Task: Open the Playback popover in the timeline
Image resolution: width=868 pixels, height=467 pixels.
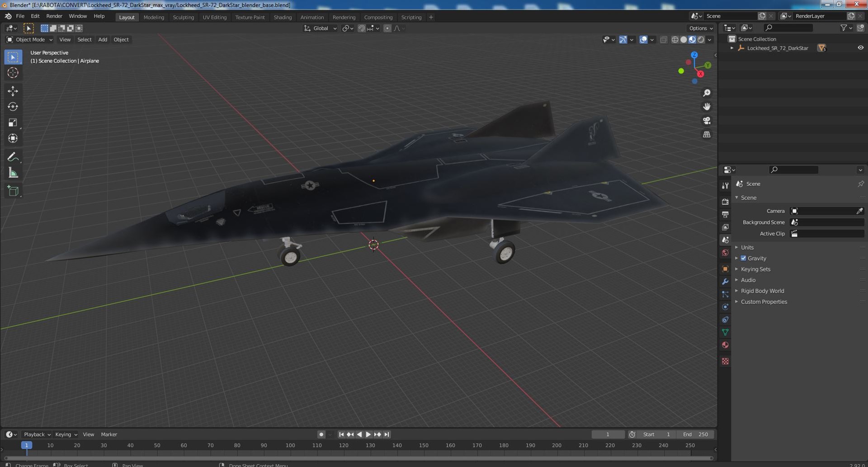Action: coord(37,434)
